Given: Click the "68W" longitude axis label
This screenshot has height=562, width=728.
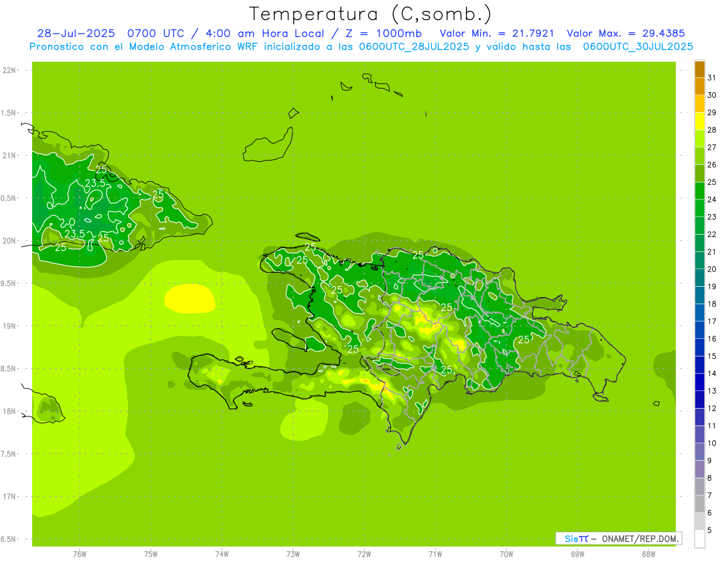Looking at the screenshot, I should [x=649, y=554].
